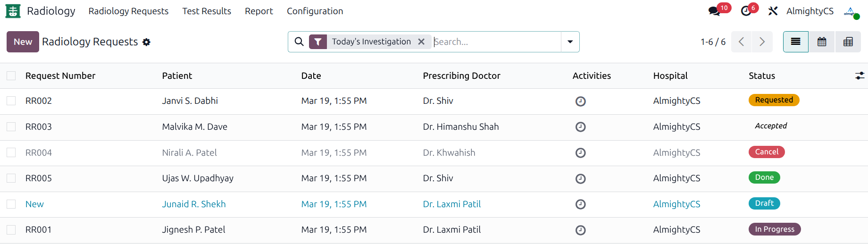868x244 pixels.
Task: Click the In Progress status badge
Action: tap(775, 229)
